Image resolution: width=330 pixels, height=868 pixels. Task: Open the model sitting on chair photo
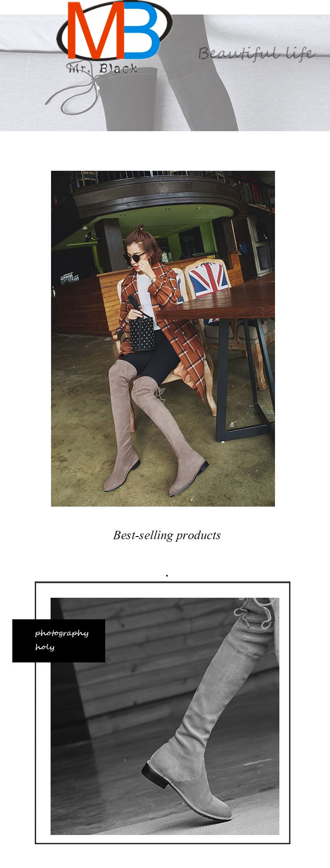[163, 338]
